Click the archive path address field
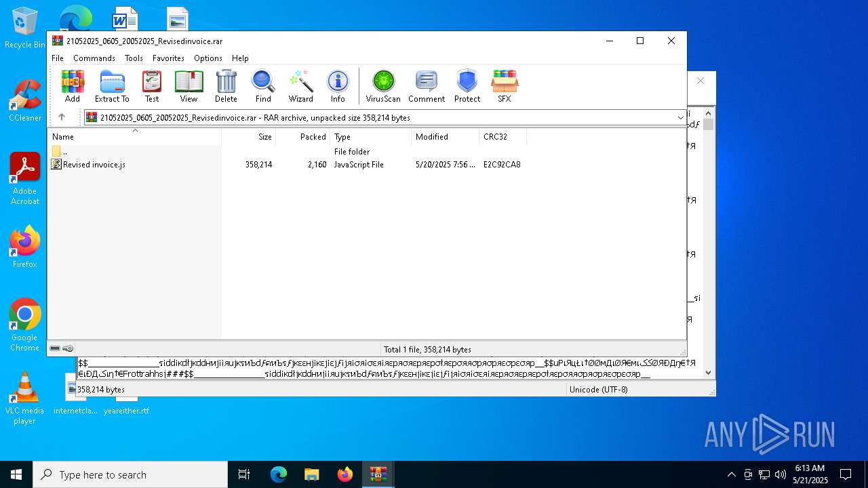The width and height of the screenshot is (868, 488). (x=384, y=118)
